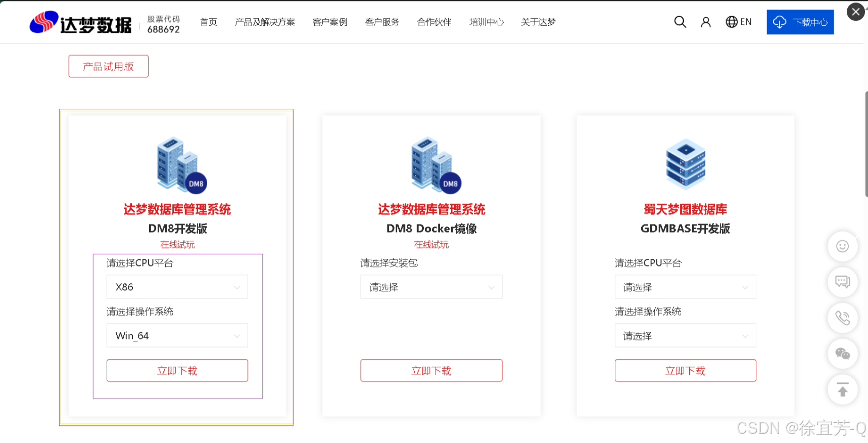Click the 蜀天梦图数据库 title
Screen dimensions: 868x443
[686, 209]
